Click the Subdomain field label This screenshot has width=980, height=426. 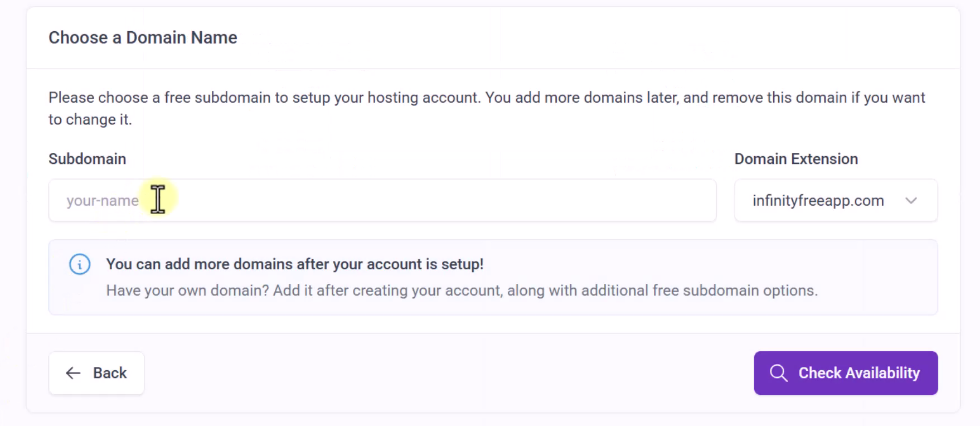87,159
